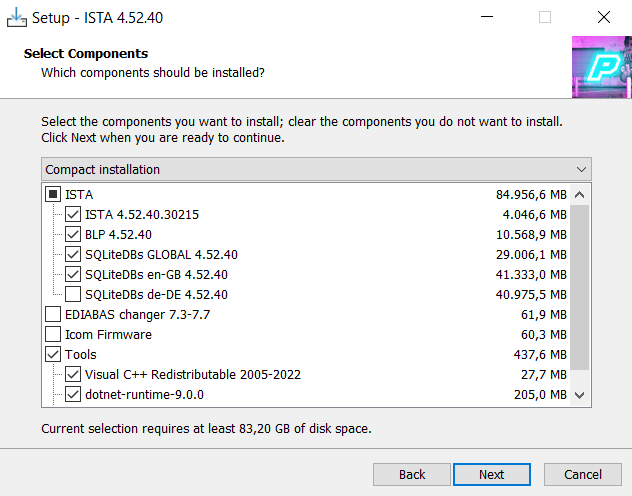Disable dotnet-runtime-9.0.0 component
Screen dimensions: 632x496
73,394
